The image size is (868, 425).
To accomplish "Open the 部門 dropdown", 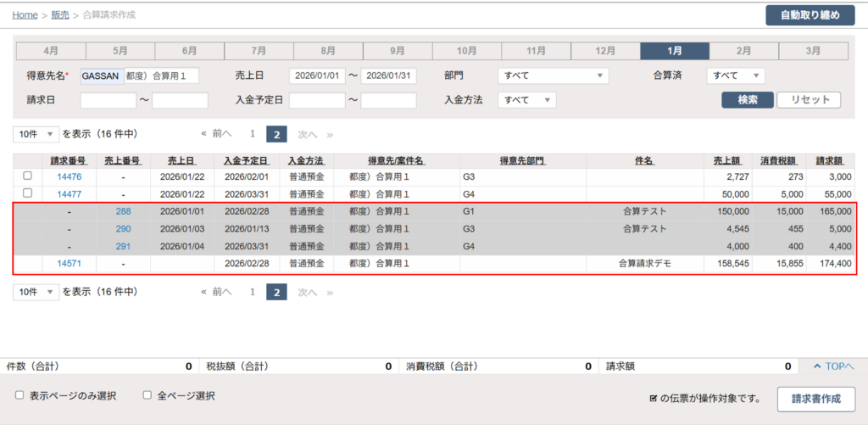I will [553, 75].
